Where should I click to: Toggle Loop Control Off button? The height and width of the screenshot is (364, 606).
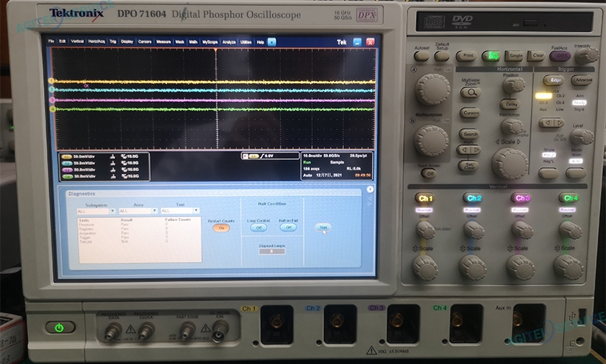click(x=258, y=227)
